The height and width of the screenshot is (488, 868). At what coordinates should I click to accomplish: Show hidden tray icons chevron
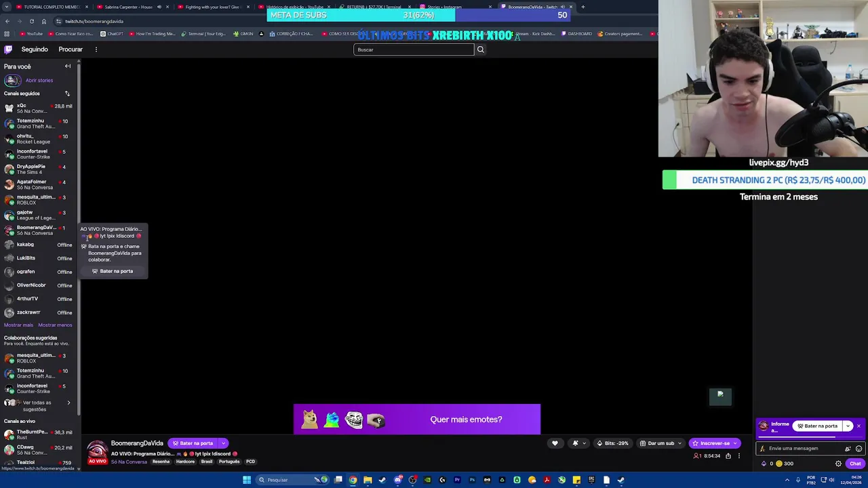tap(787, 480)
